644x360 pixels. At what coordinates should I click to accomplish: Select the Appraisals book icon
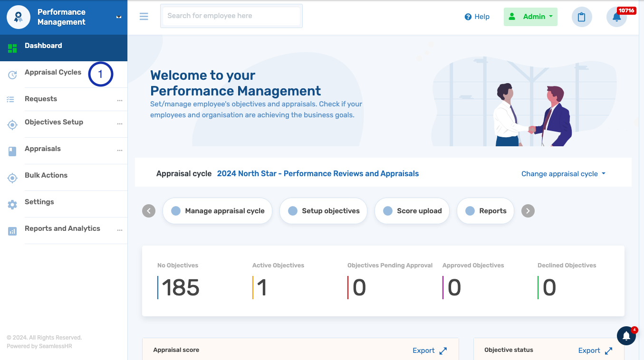pyautogui.click(x=12, y=151)
